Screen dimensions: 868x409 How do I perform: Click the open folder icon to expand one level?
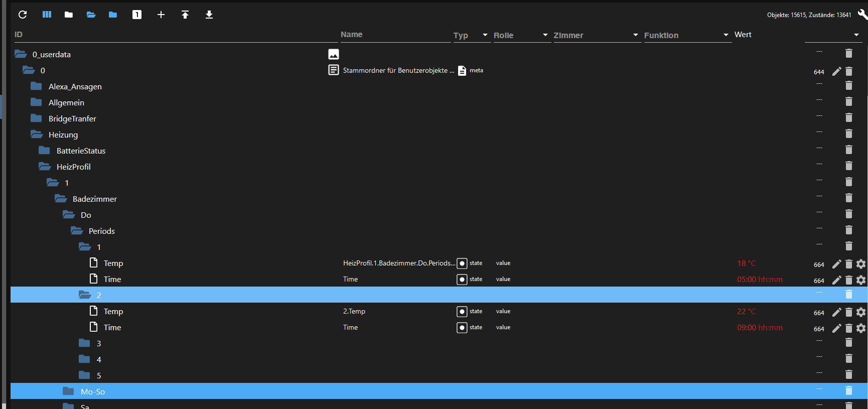click(91, 15)
